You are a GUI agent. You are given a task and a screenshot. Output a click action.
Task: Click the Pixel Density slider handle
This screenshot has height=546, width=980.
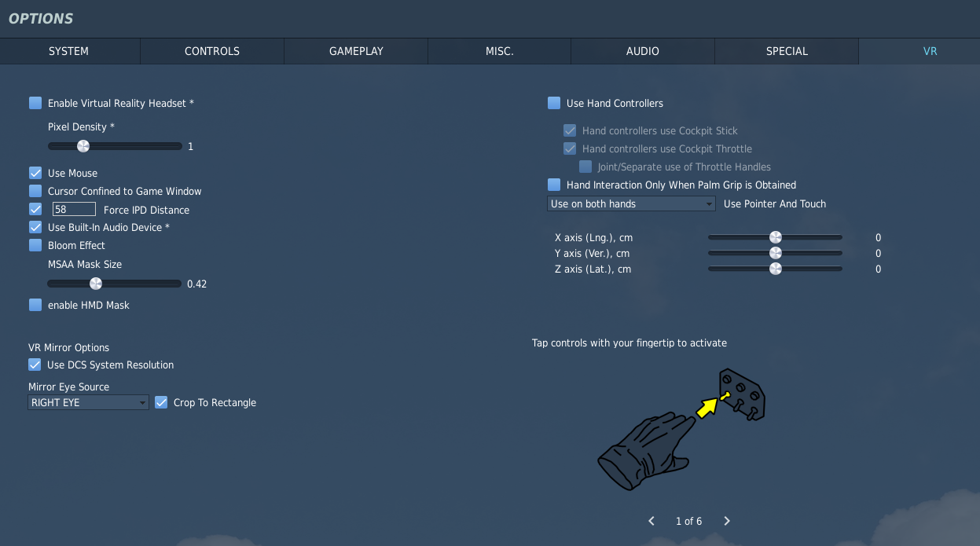click(x=83, y=145)
